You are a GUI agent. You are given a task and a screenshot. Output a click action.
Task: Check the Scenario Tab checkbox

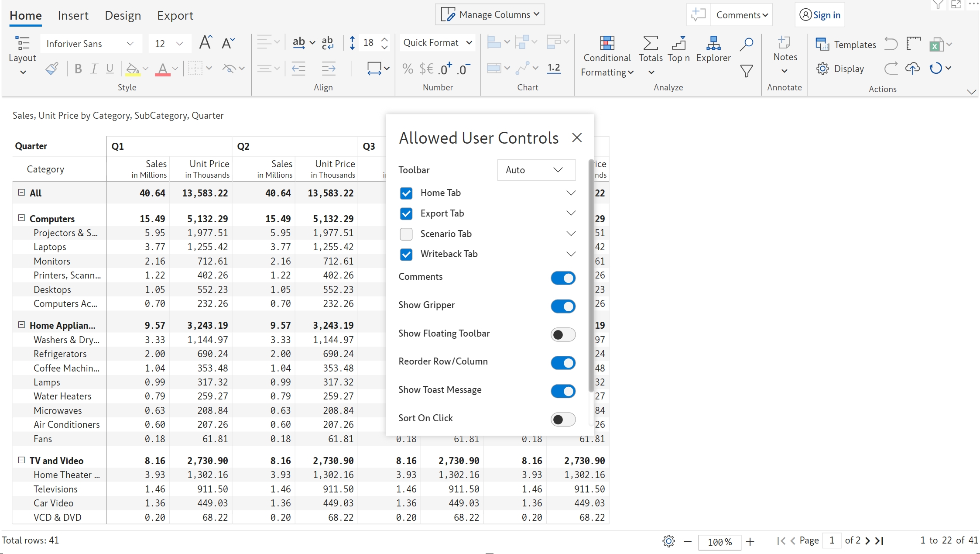point(406,234)
